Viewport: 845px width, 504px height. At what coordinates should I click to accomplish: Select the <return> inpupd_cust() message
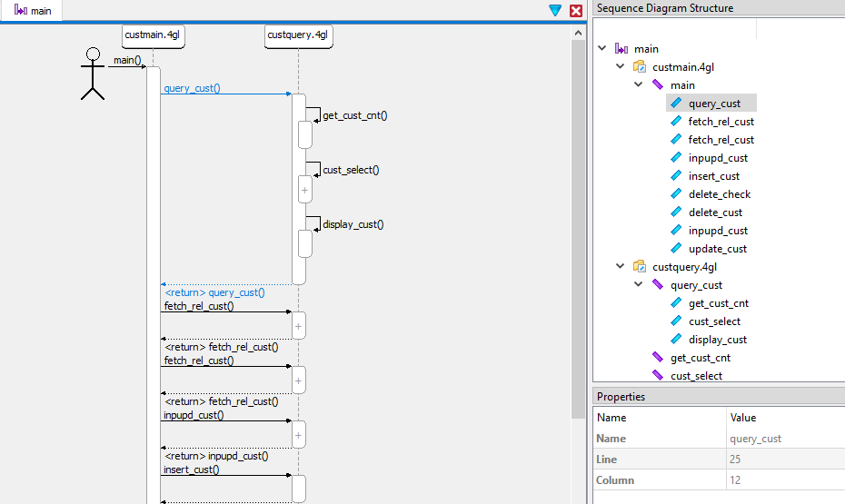click(x=216, y=456)
